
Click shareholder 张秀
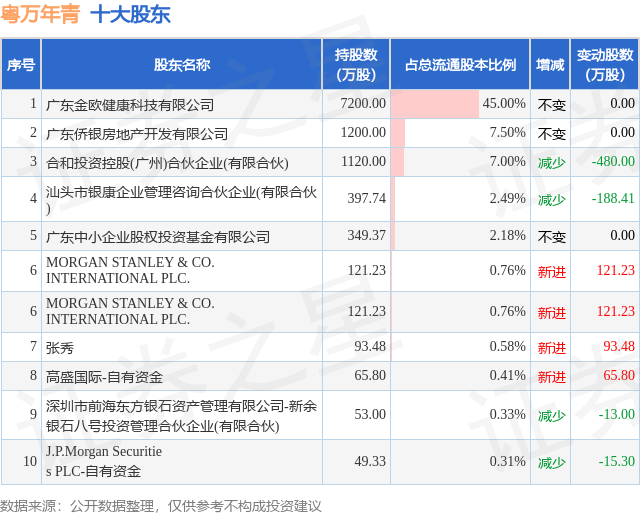pyautogui.click(x=60, y=348)
